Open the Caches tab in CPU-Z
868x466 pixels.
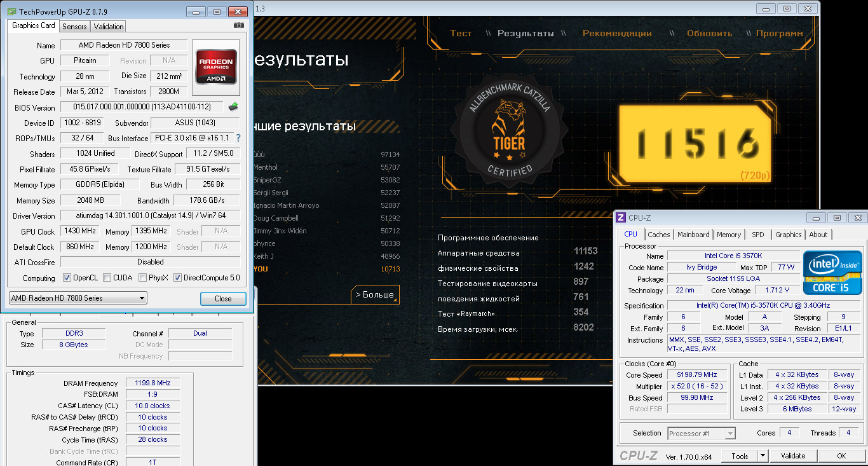(659, 235)
